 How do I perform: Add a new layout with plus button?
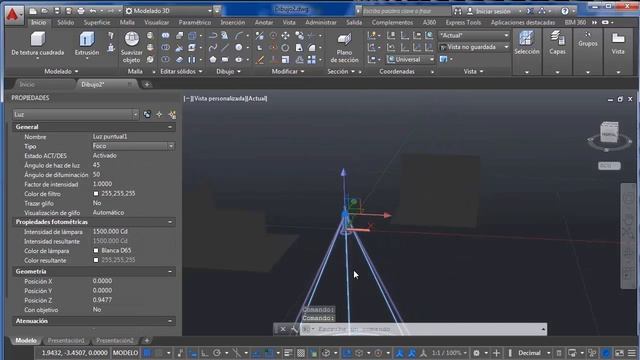147,340
